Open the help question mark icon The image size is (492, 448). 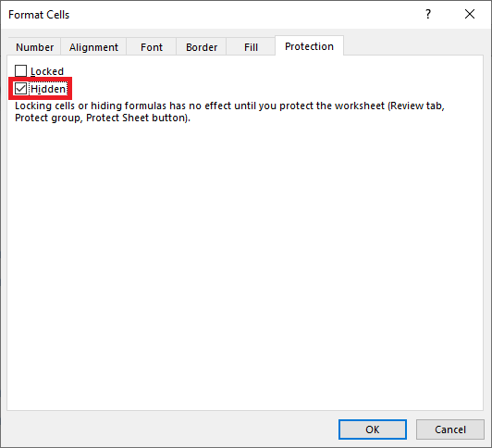[x=428, y=14]
